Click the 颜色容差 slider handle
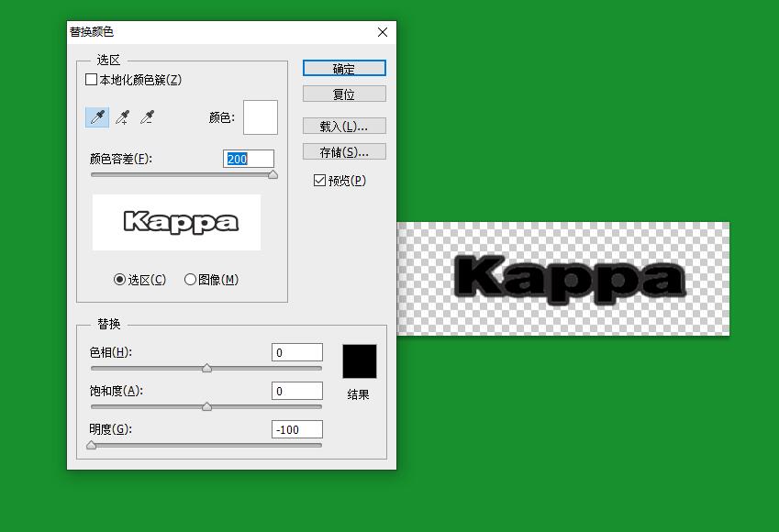 (x=273, y=174)
